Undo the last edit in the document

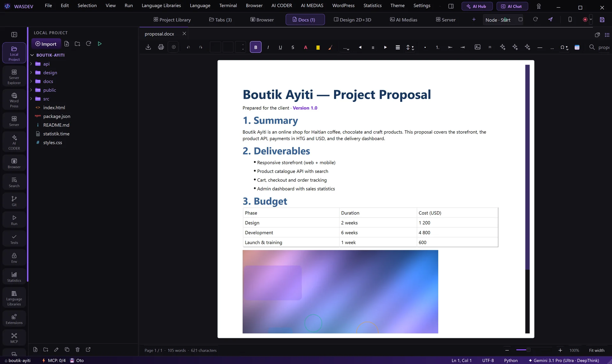point(188,47)
